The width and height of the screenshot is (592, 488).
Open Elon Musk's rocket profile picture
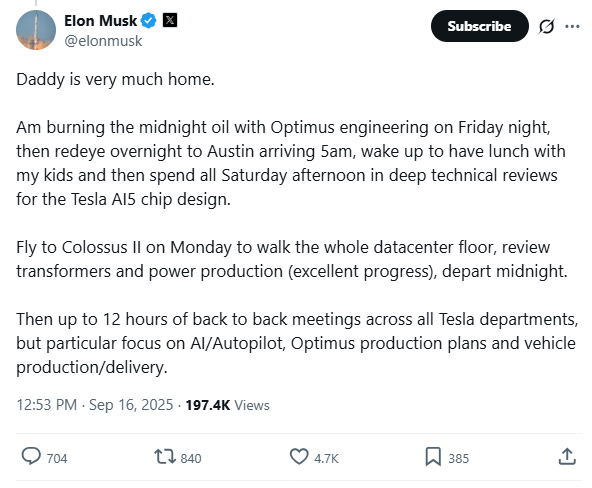pos(36,30)
